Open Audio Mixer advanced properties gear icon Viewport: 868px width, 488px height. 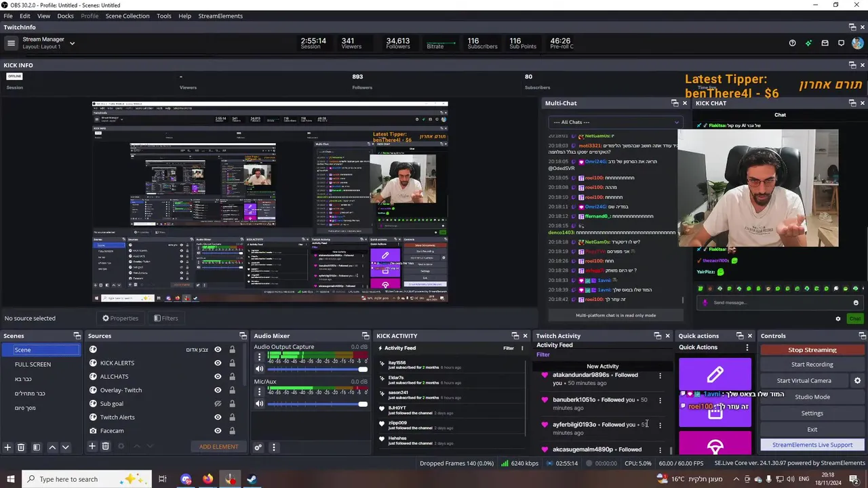pyautogui.click(x=258, y=447)
